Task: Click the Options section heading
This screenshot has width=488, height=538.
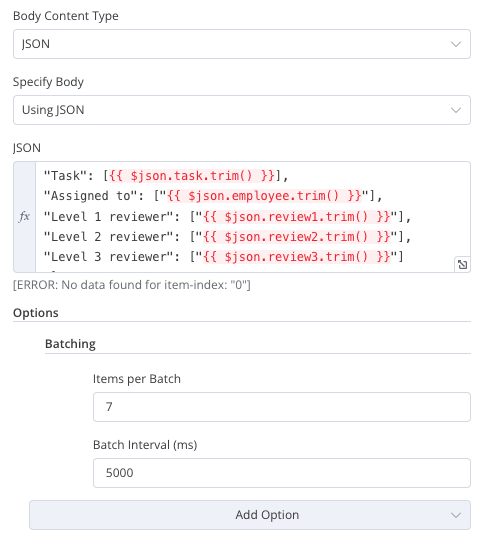Action: (36, 313)
